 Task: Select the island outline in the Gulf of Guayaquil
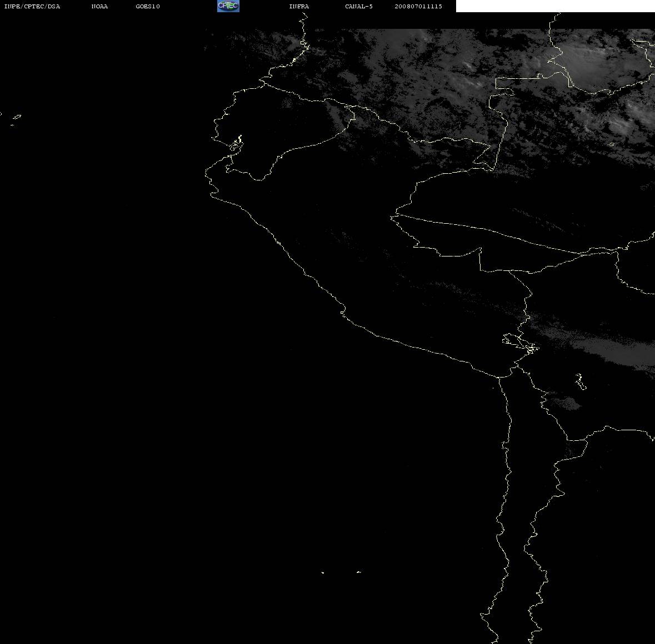(236, 143)
